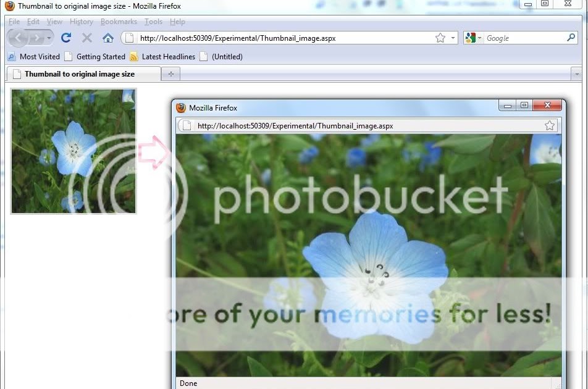The image size is (588, 389).
Task: Open the recent pages history dropdown arrow
Action: [49, 38]
